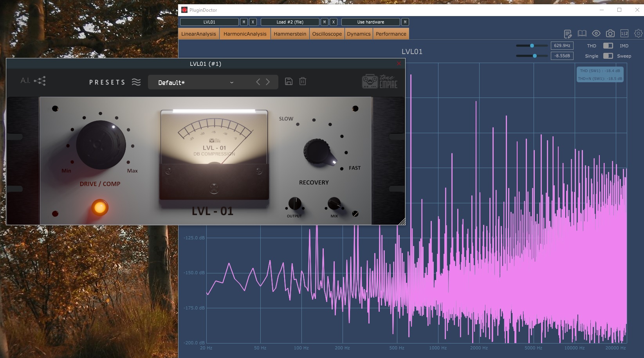Switch to the LinearAnalysis tab
This screenshot has height=358, width=644.
pos(198,34)
